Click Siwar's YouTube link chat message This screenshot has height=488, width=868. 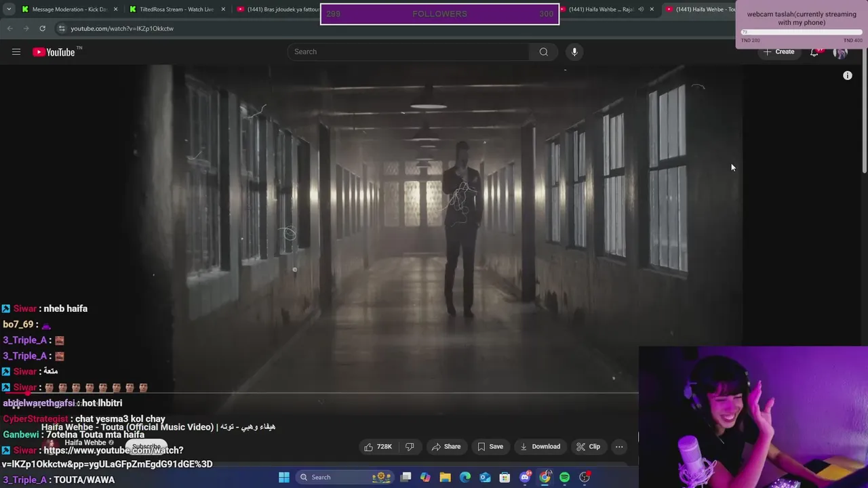point(107,457)
